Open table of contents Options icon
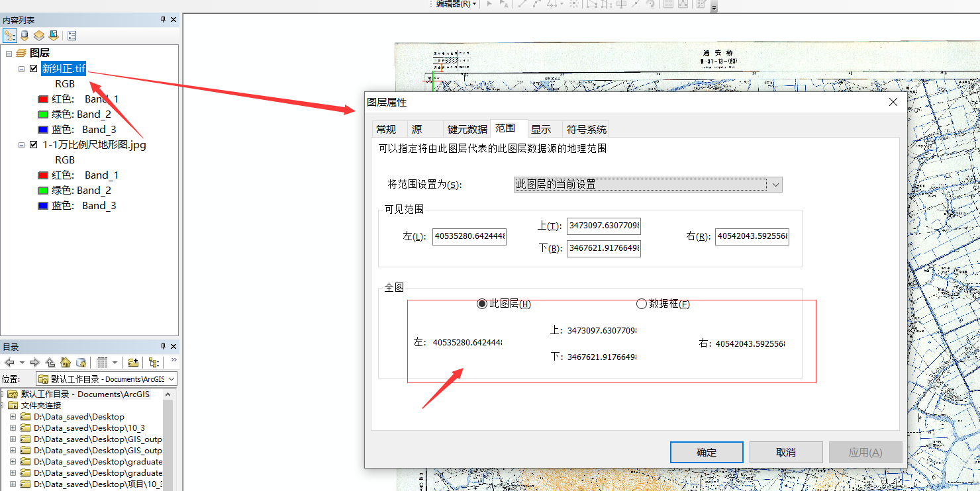The image size is (980, 491). [72, 36]
